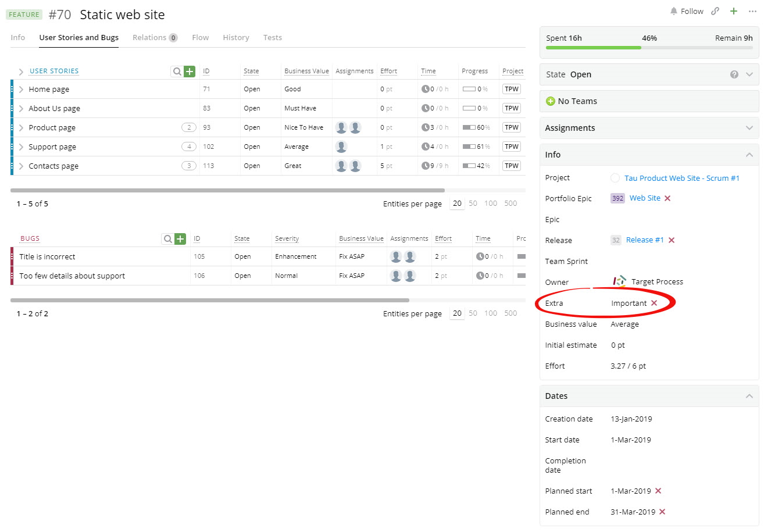
Task: Open the History tab
Action: (x=236, y=37)
